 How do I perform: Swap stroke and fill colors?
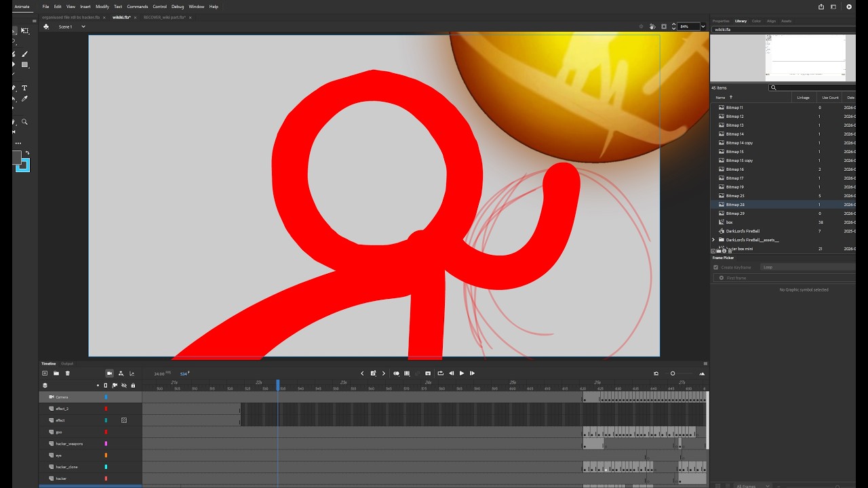[27, 152]
